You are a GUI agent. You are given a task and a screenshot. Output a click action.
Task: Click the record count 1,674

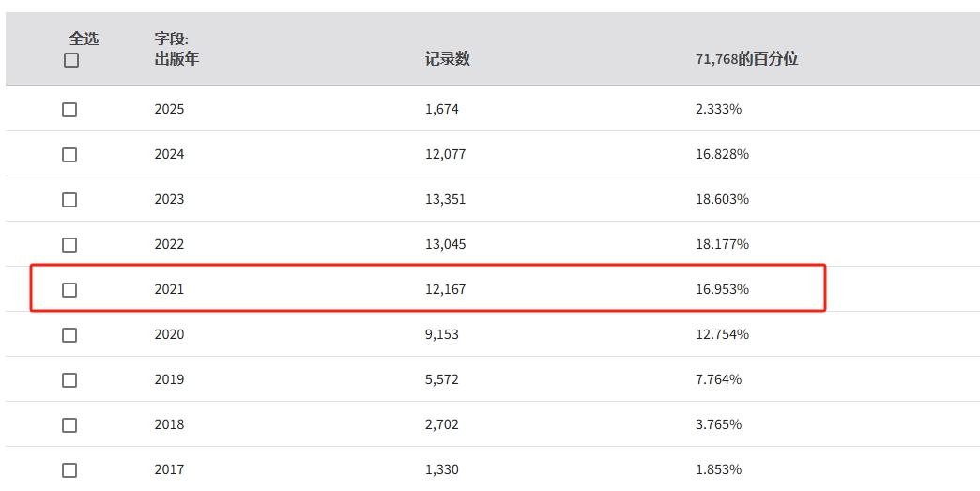[x=441, y=109]
